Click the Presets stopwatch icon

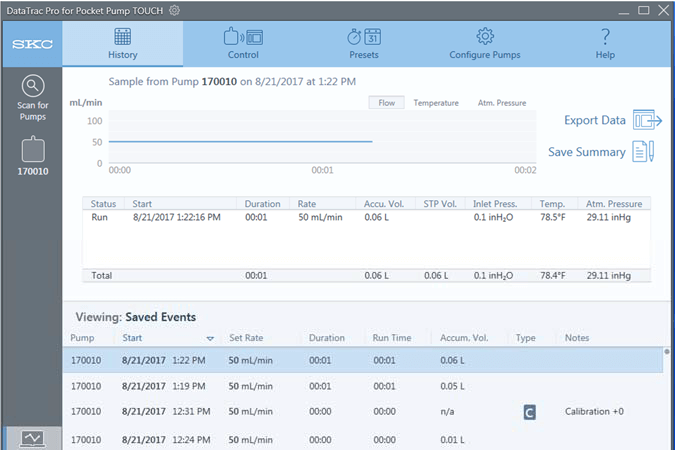click(354, 37)
